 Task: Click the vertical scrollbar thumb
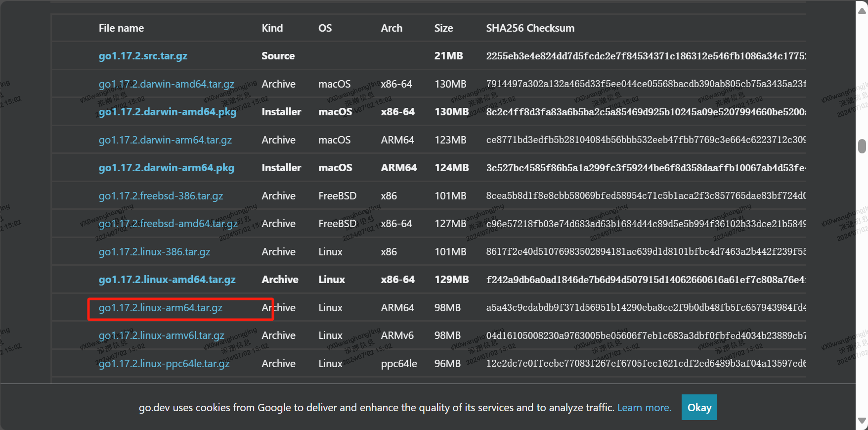(862, 146)
